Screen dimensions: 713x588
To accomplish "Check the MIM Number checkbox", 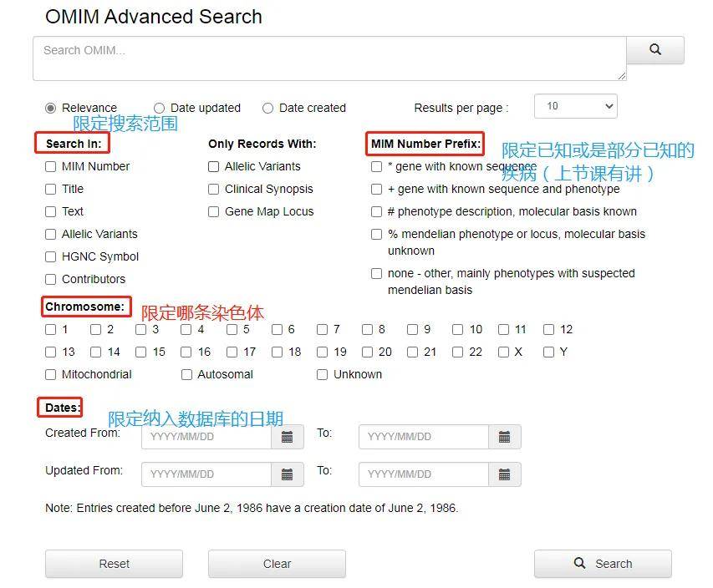I will [x=51, y=166].
